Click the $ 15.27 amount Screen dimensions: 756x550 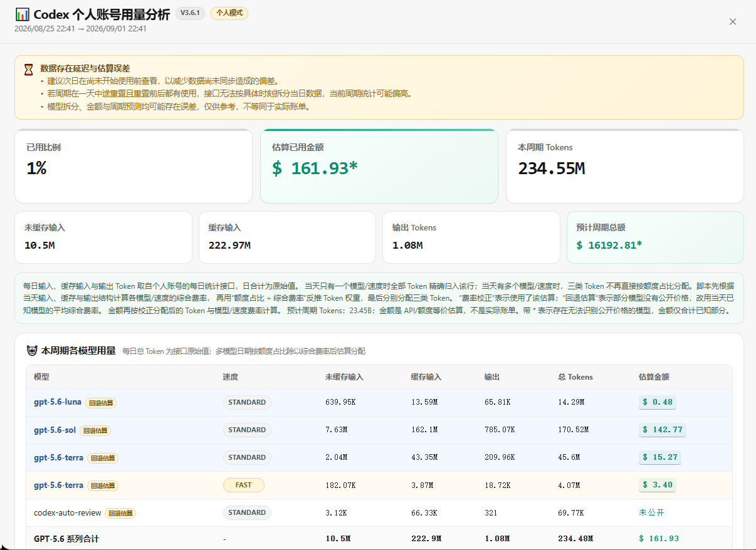[660, 457]
